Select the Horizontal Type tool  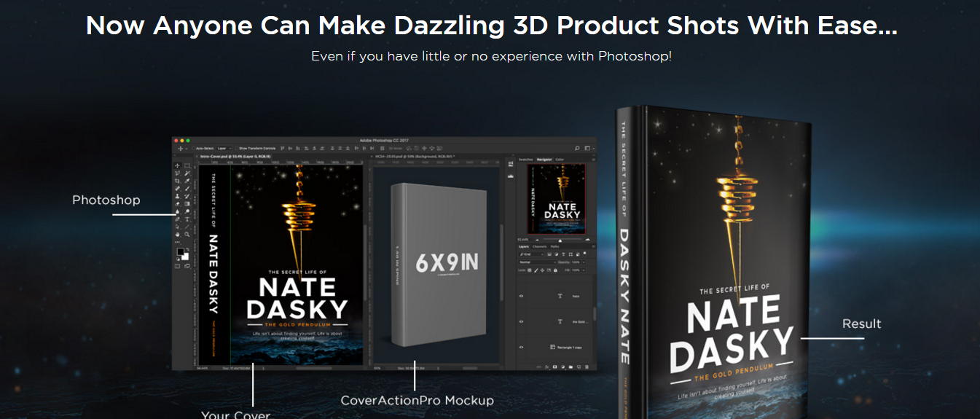187,220
